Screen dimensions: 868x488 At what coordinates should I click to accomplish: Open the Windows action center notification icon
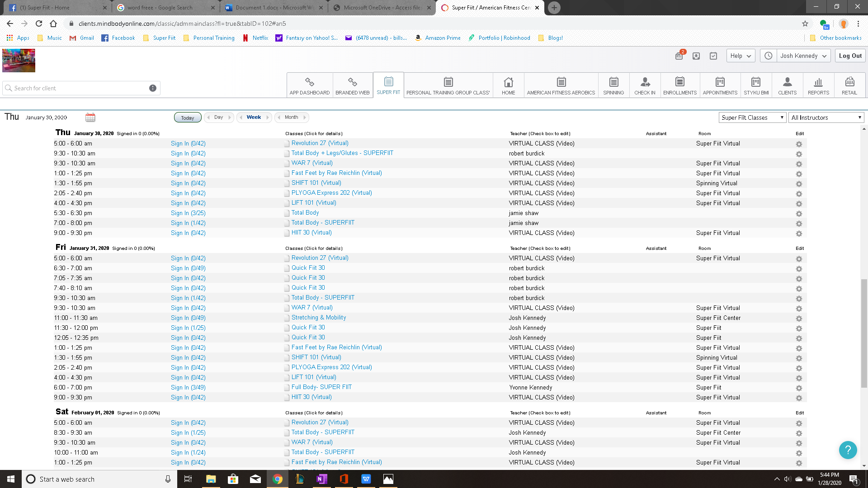pos(854,479)
